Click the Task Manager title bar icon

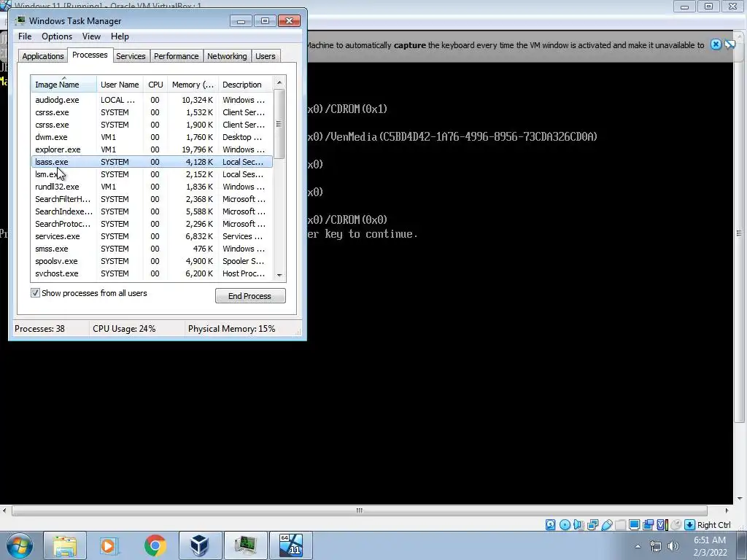[x=20, y=20]
